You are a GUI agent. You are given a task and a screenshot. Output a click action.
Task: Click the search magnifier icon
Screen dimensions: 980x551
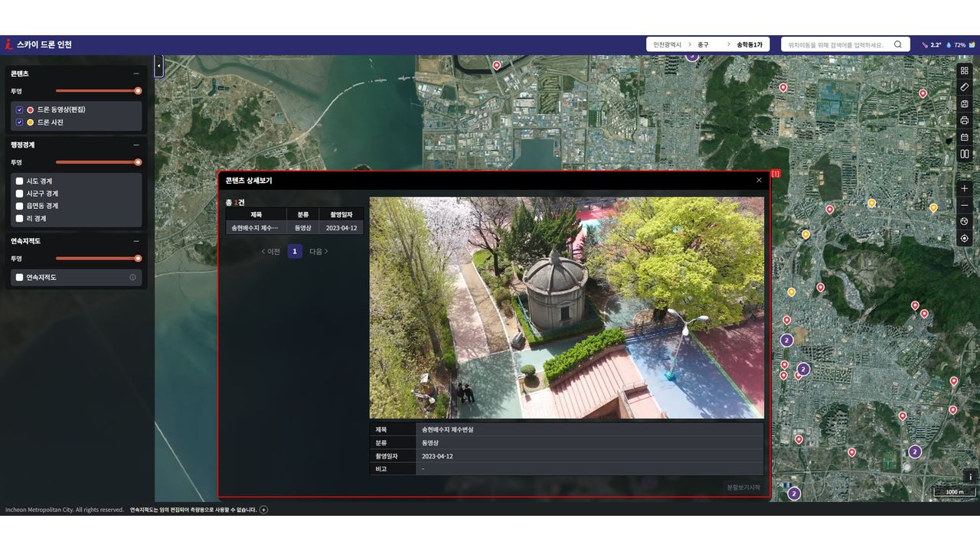pyautogui.click(x=898, y=45)
